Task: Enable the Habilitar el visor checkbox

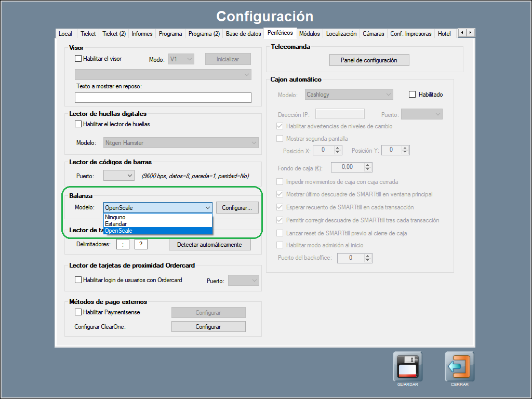Action: pyautogui.click(x=78, y=59)
